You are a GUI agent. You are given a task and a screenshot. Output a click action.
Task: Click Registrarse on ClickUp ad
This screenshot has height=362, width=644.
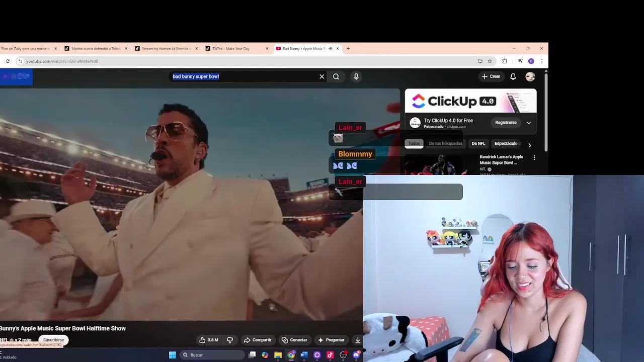(506, 123)
